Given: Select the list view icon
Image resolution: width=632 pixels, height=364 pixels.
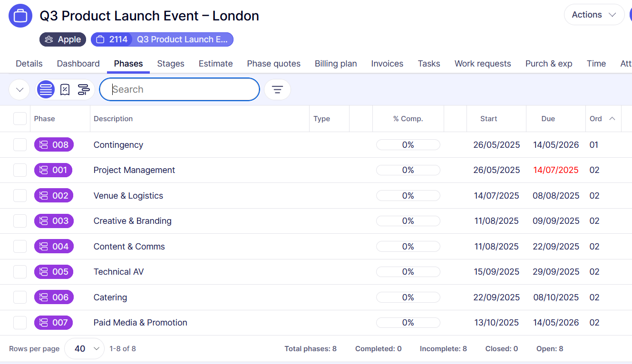Looking at the screenshot, I should click(x=46, y=89).
